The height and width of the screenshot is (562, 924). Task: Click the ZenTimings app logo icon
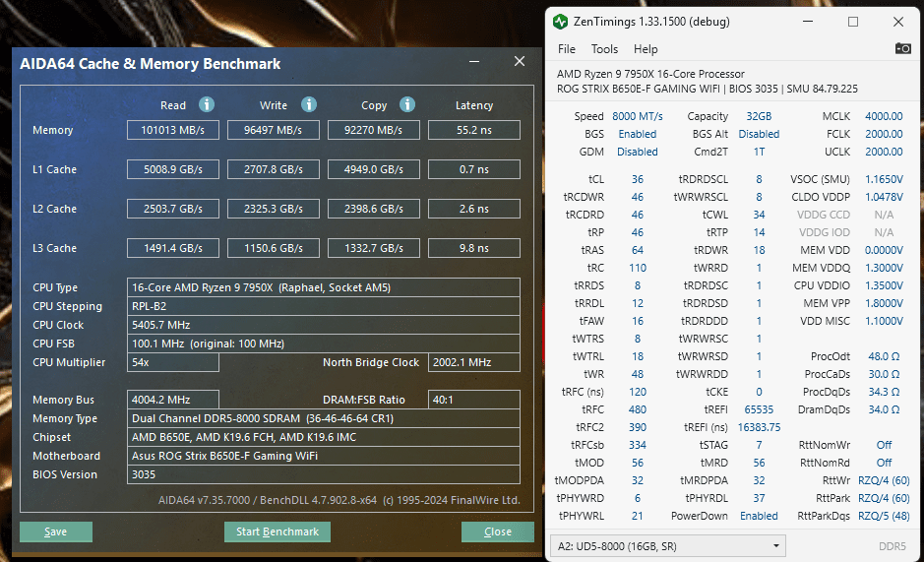[x=561, y=22]
